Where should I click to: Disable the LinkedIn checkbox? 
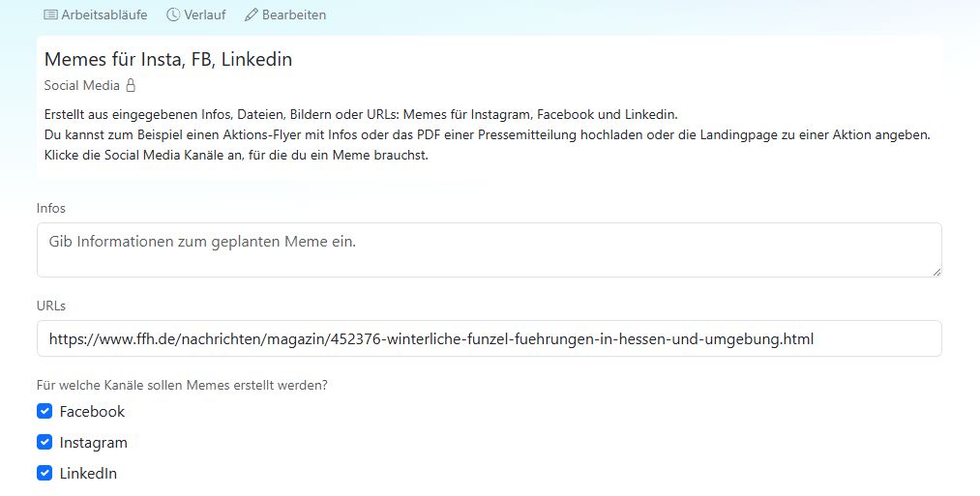point(45,474)
